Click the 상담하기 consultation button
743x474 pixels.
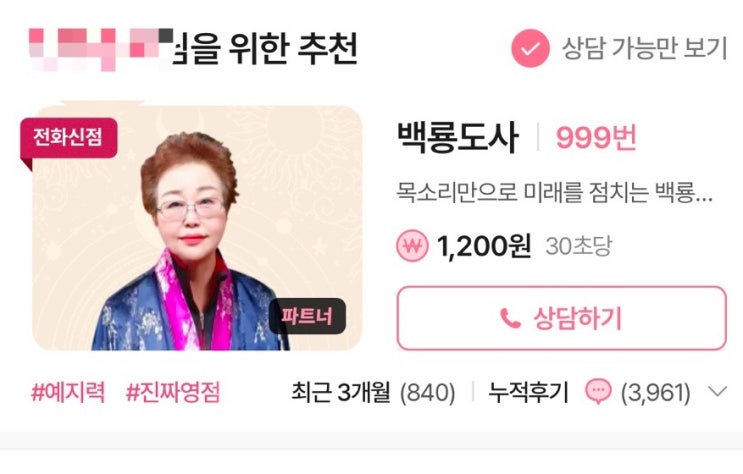click(x=562, y=318)
